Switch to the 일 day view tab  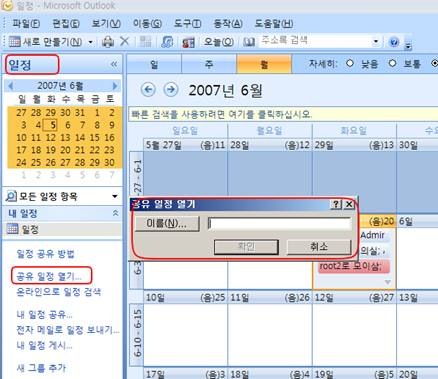click(154, 64)
